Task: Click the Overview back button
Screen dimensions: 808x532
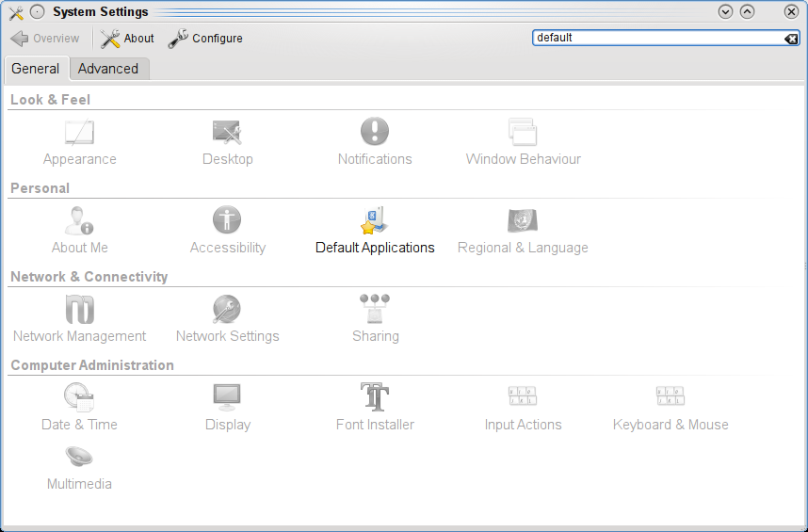Action: (45, 39)
